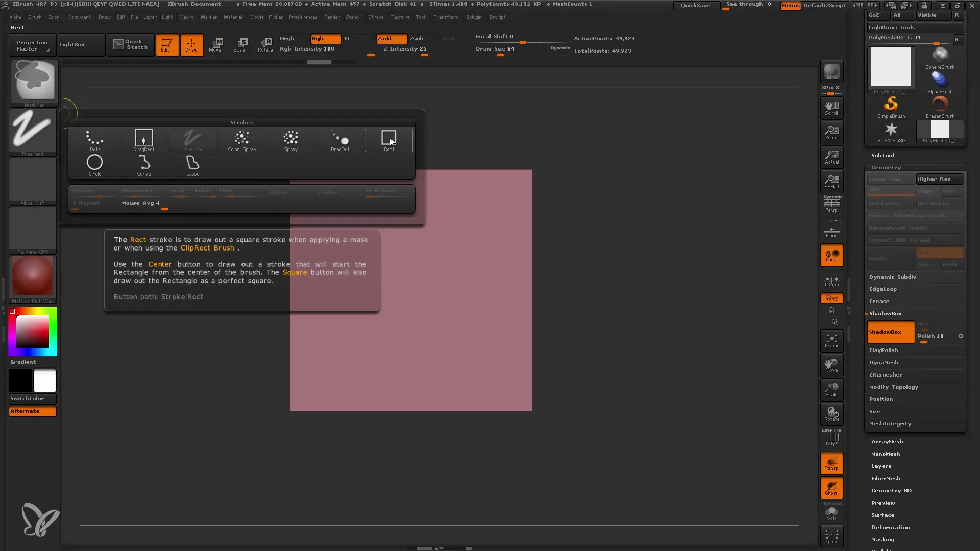Open the MaskPen brush selector
The width and height of the screenshot is (980, 551).
(x=34, y=83)
